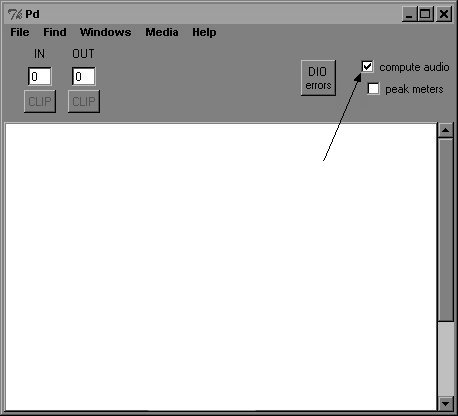Uncheck the compute audio checkbox
Image resolution: width=458 pixels, height=416 pixels.
367,67
